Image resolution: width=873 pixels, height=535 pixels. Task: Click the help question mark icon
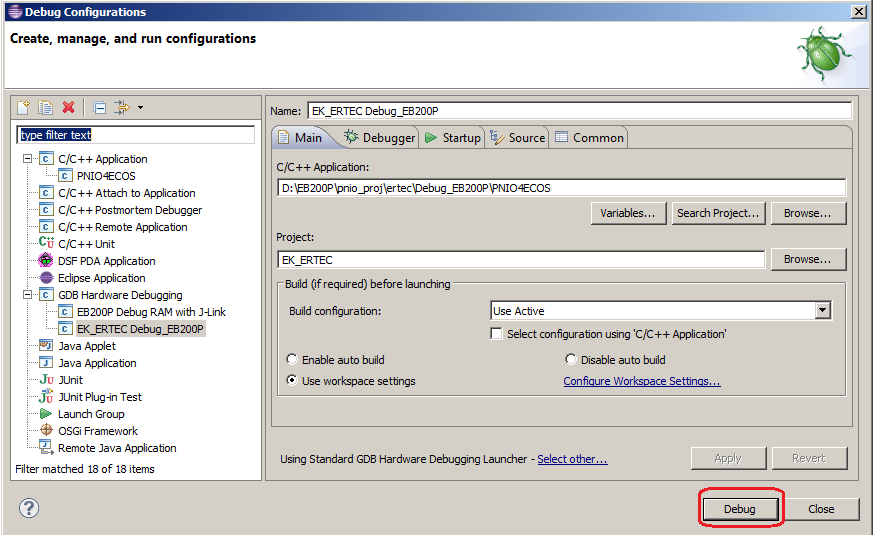pos(29,508)
